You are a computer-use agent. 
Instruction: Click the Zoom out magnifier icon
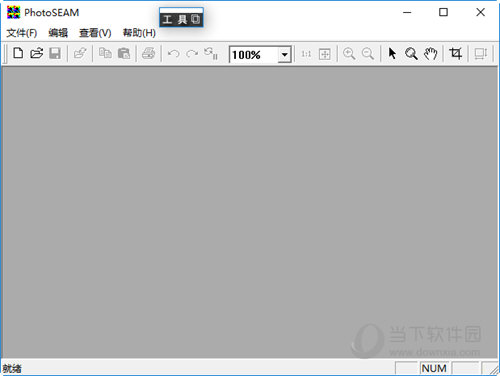368,53
